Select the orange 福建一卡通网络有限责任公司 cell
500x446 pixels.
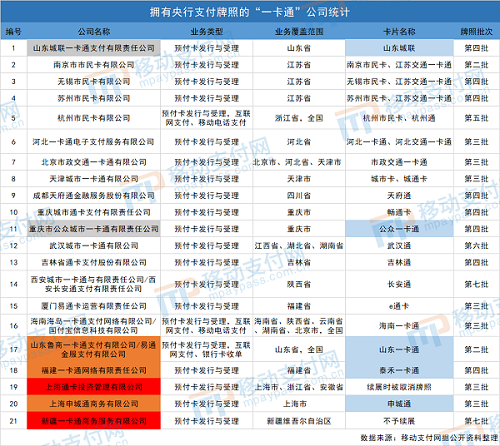(94, 370)
